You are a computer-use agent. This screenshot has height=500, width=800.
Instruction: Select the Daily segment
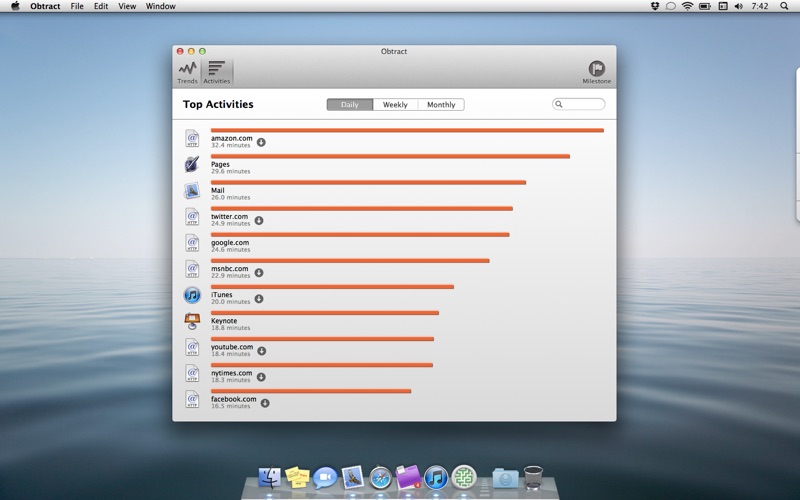click(x=349, y=105)
